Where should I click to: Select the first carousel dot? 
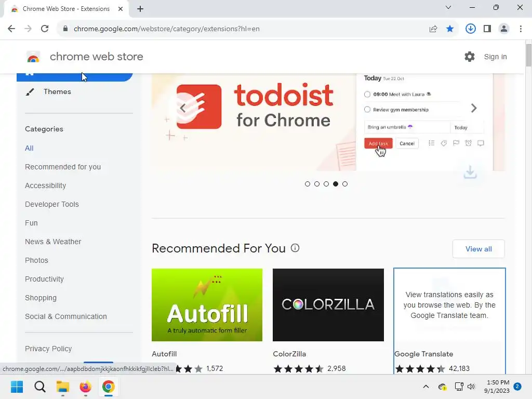(x=308, y=184)
